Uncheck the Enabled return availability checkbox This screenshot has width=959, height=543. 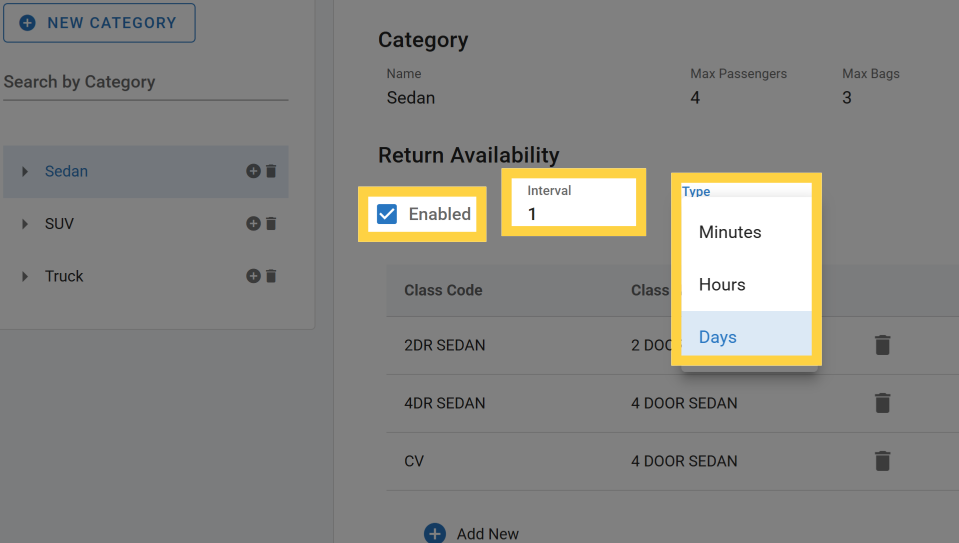(387, 214)
